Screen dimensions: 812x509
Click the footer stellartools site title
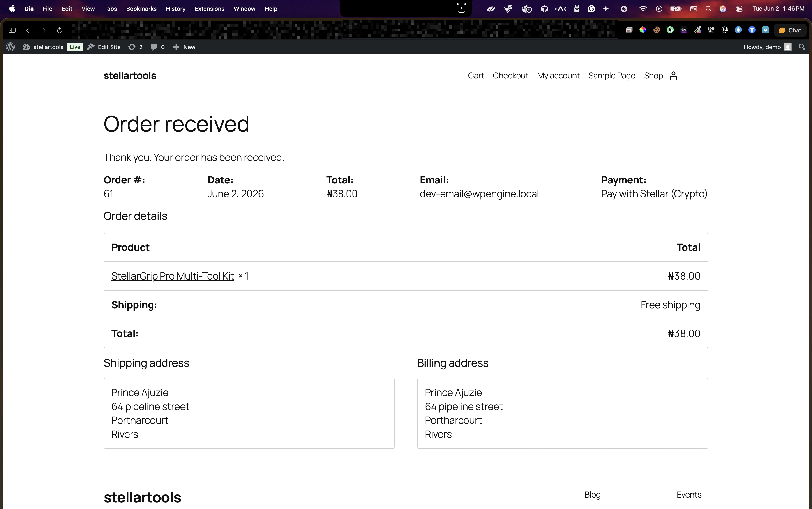142,498
